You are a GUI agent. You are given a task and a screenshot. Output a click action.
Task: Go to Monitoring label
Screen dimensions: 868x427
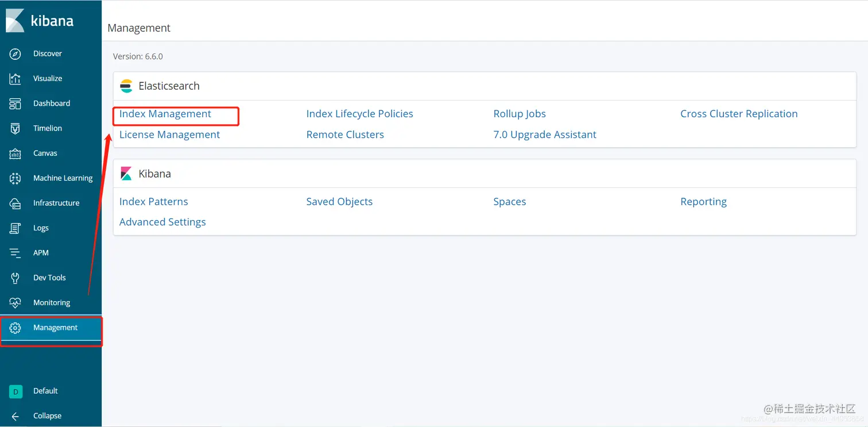tap(52, 303)
